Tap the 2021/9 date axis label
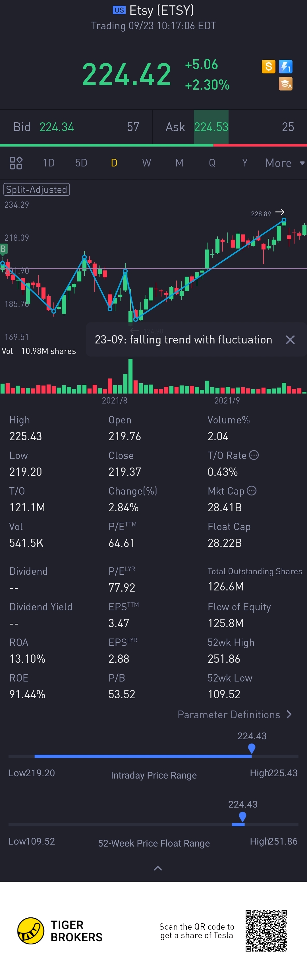 pyautogui.click(x=227, y=400)
